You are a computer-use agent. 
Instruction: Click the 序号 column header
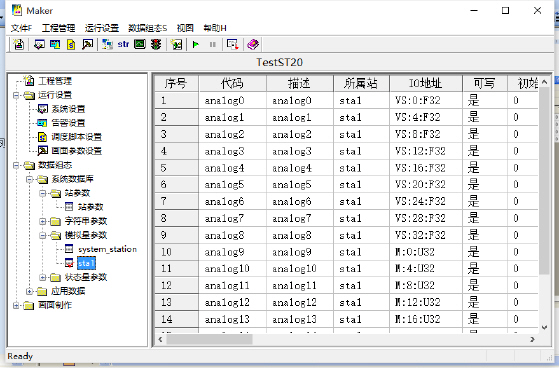coord(176,83)
